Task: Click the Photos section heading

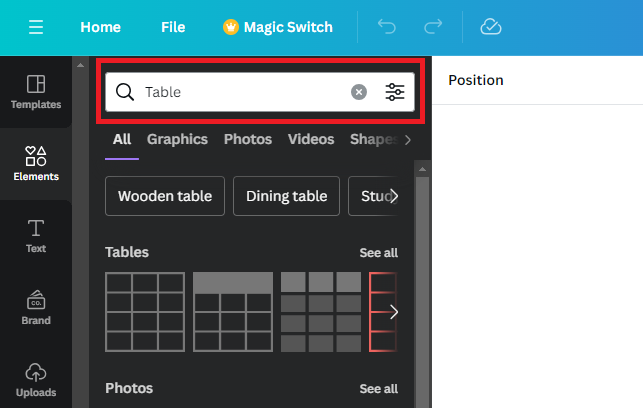Action: [x=129, y=388]
